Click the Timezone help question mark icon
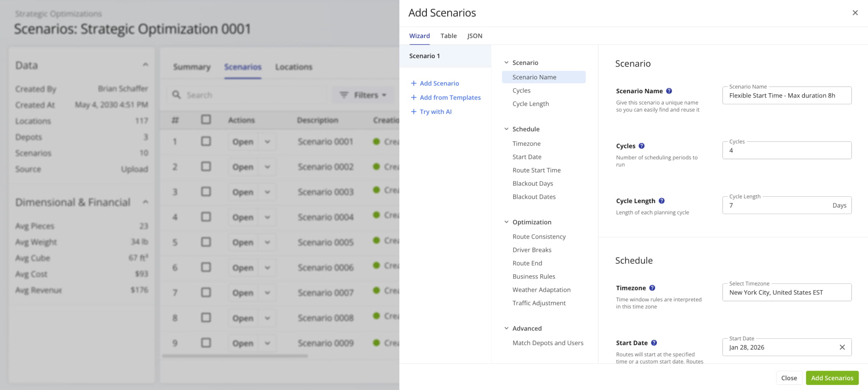Screen dimensions: 868x390 point(652,288)
